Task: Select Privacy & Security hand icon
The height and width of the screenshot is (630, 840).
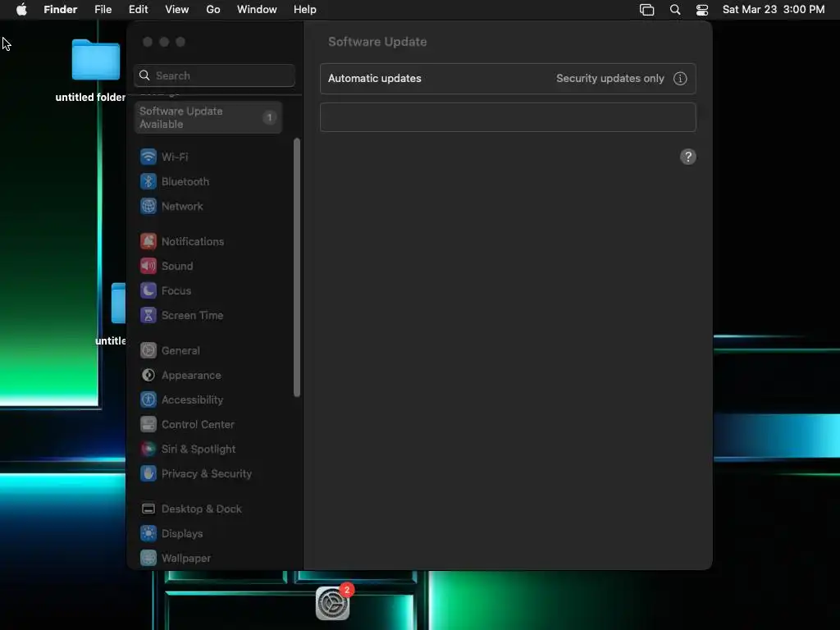Action: (148, 473)
